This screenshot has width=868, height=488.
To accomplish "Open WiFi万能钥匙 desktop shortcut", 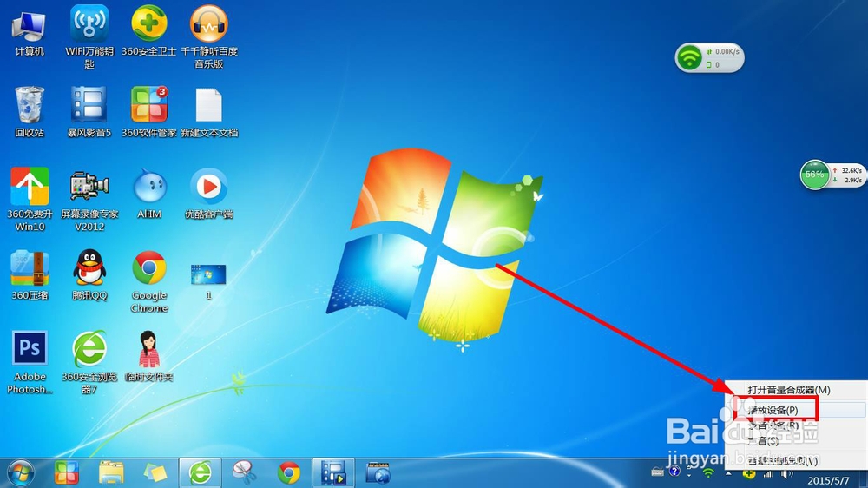I will (x=89, y=36).
